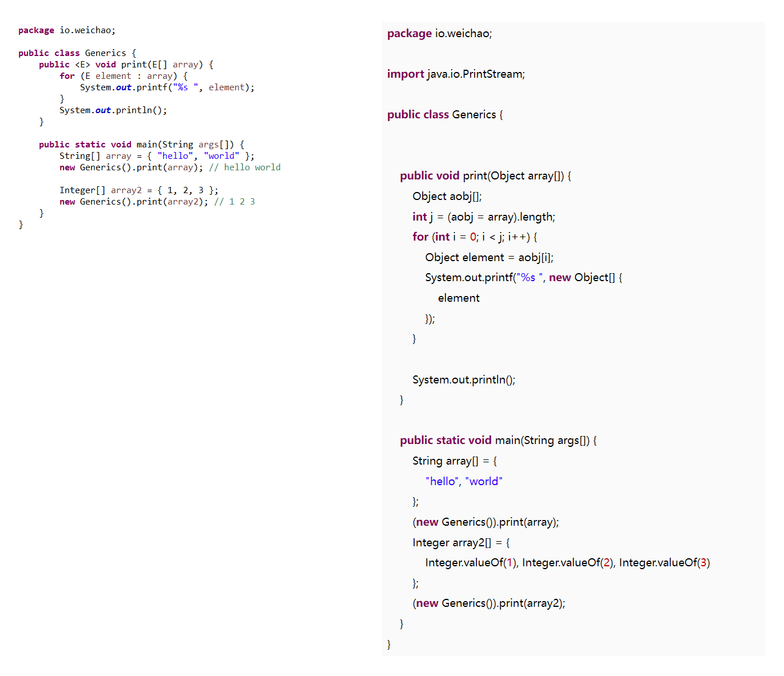
Task: Click the import java.io.PrintStream line
Action: tap(456, 74)
